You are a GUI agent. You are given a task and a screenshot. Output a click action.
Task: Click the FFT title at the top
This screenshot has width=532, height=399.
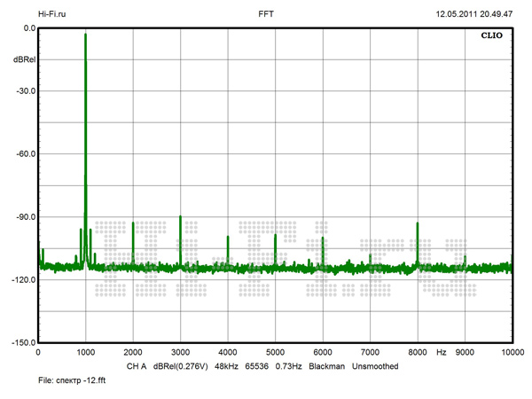(x=266, y=15)
